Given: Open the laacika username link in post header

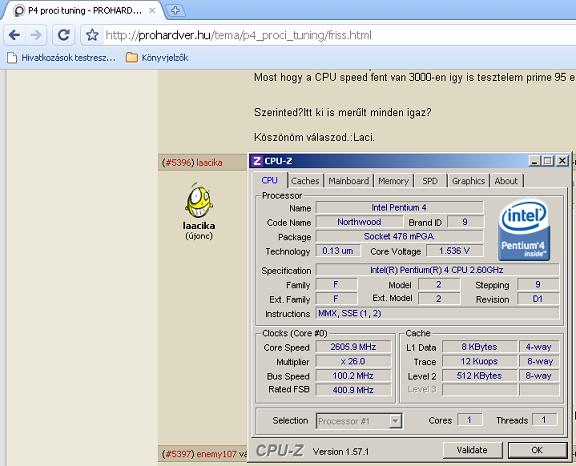Looking at the screenshot, I should (209, 162).
